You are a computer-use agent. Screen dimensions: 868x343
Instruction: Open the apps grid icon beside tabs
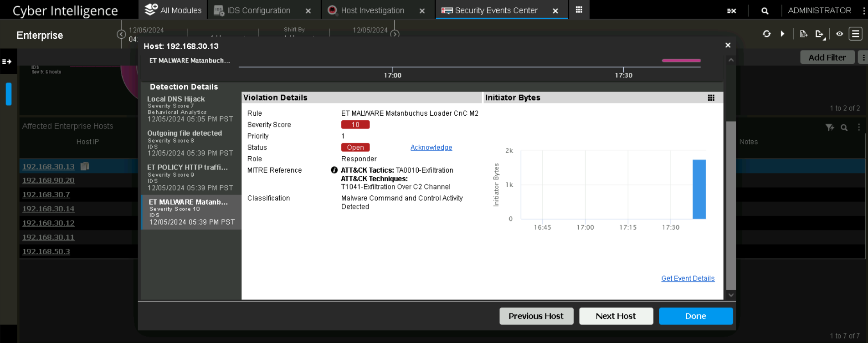(579, 10)
